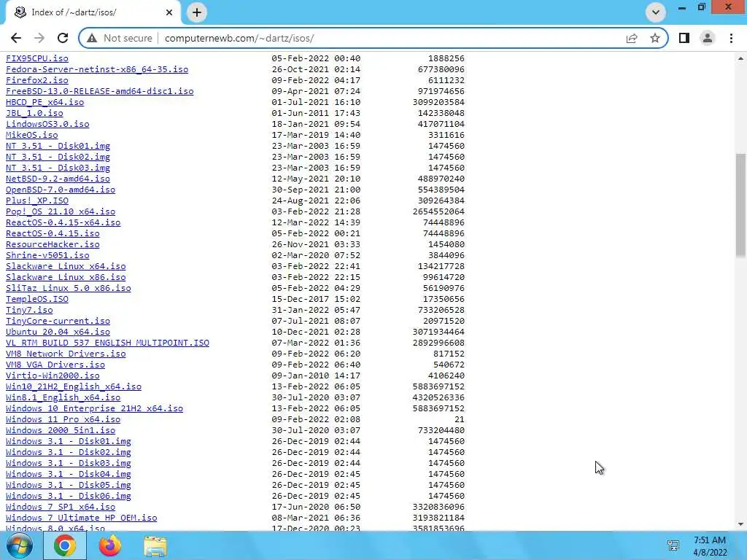Image resolution: width=747 pixels, height=560 pixels.
Task: Click VM8 Network Drivers.iso link
Action: [x=66, y=354]
